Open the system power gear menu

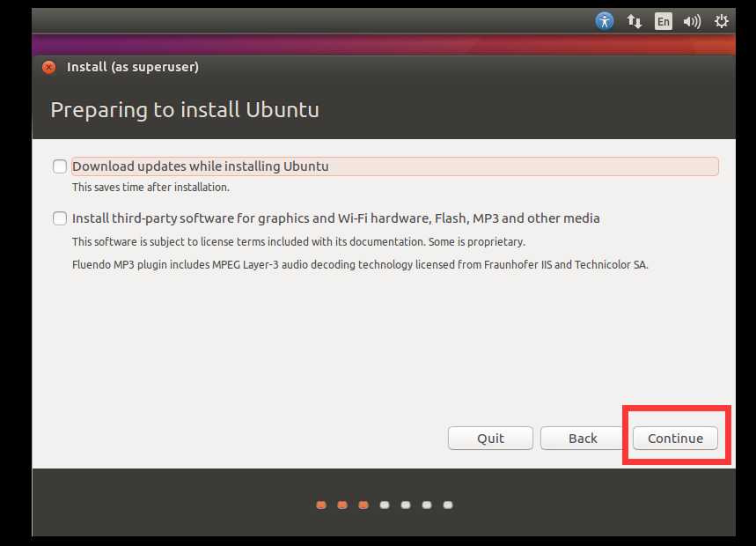pyautogui.click(x=722, y=21)
